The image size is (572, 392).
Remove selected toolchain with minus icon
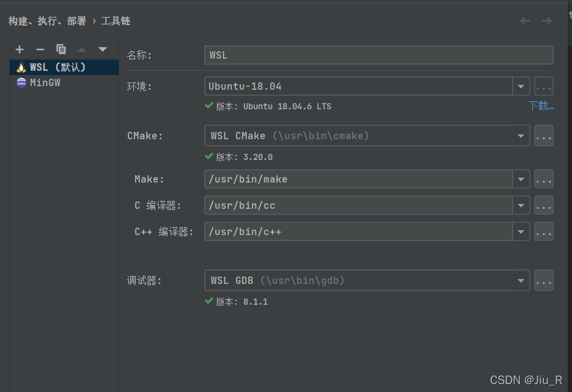point(40,49)
